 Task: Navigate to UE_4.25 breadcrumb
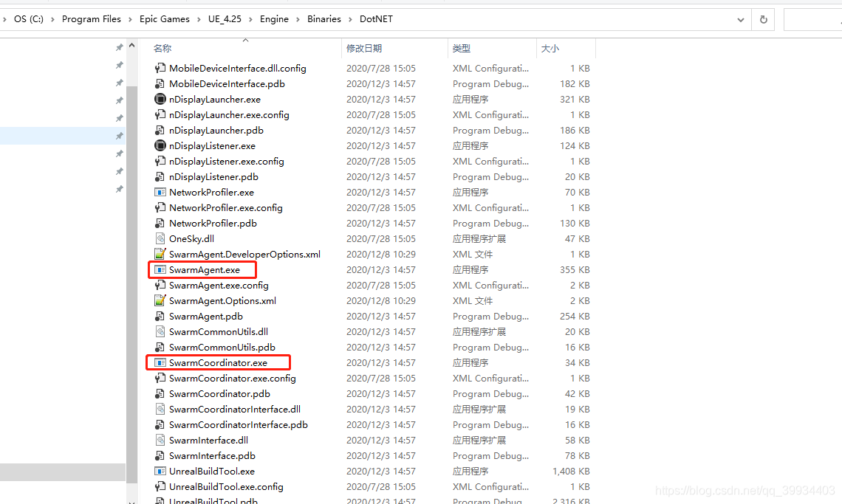click(x=225, y=18)
